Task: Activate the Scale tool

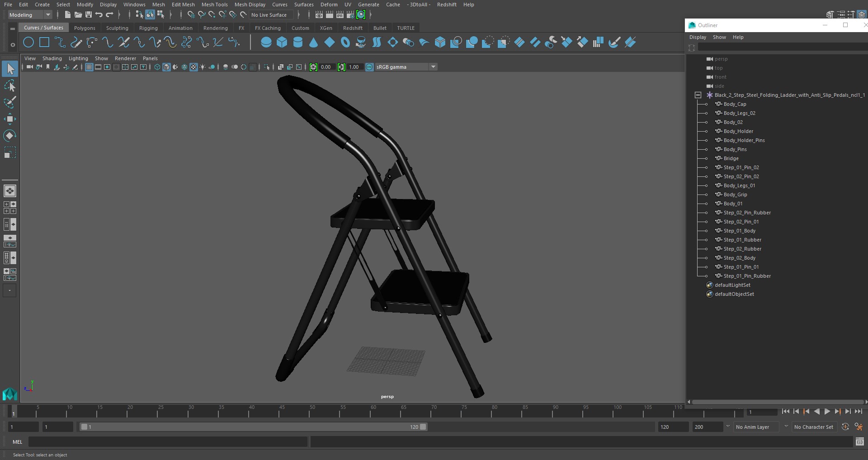Action: click(9, 152)
